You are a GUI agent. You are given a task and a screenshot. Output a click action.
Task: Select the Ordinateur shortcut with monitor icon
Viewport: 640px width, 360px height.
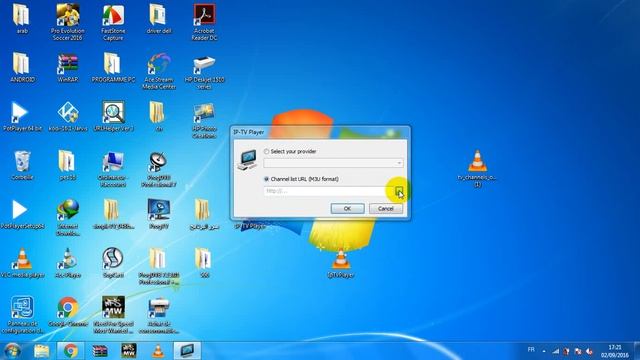click(x=113, y=169)
